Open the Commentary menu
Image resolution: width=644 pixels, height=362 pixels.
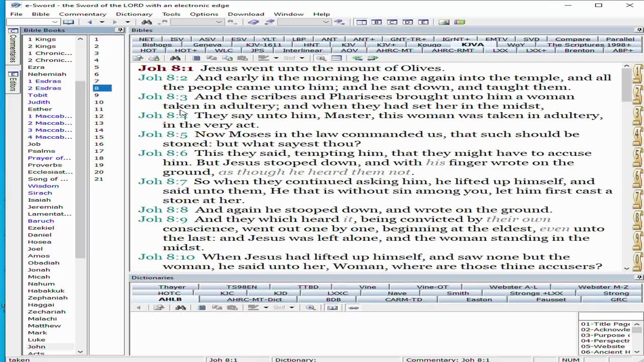pos(83,14)
